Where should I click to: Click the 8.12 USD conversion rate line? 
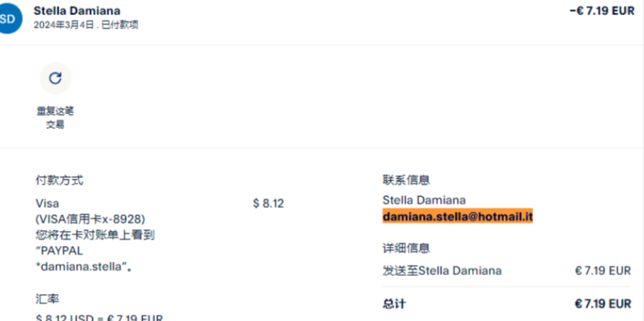[99, 317]
